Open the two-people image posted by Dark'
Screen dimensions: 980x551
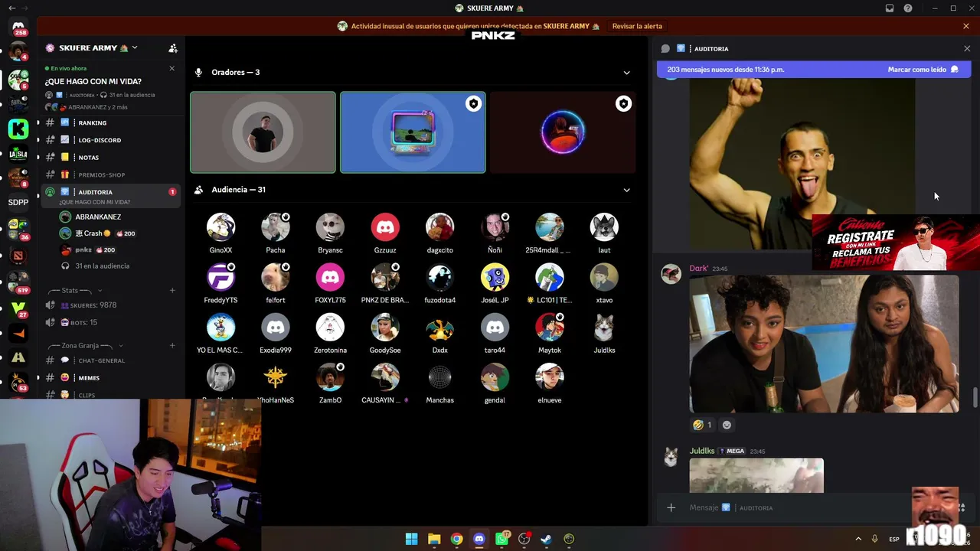pyautogui.click(x=824, y=344)
